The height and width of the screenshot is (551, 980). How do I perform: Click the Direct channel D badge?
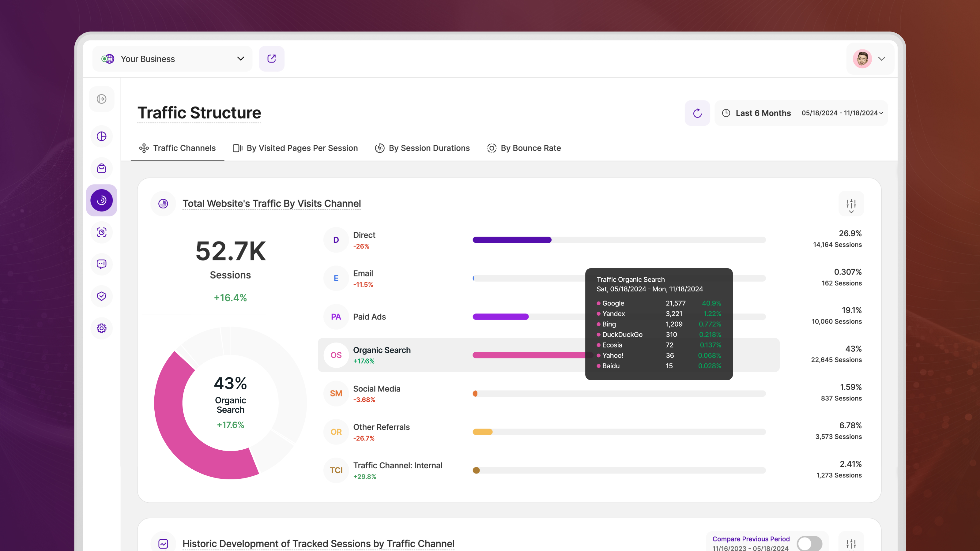(x=336, y=240)
